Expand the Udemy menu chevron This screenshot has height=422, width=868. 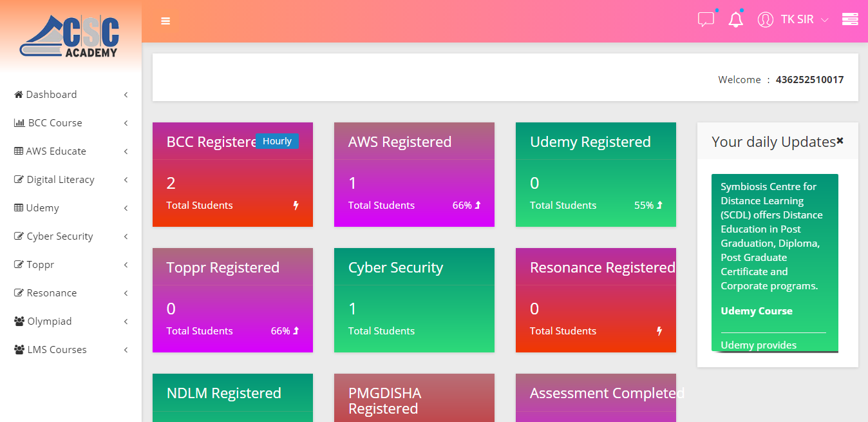pos(126,208)
